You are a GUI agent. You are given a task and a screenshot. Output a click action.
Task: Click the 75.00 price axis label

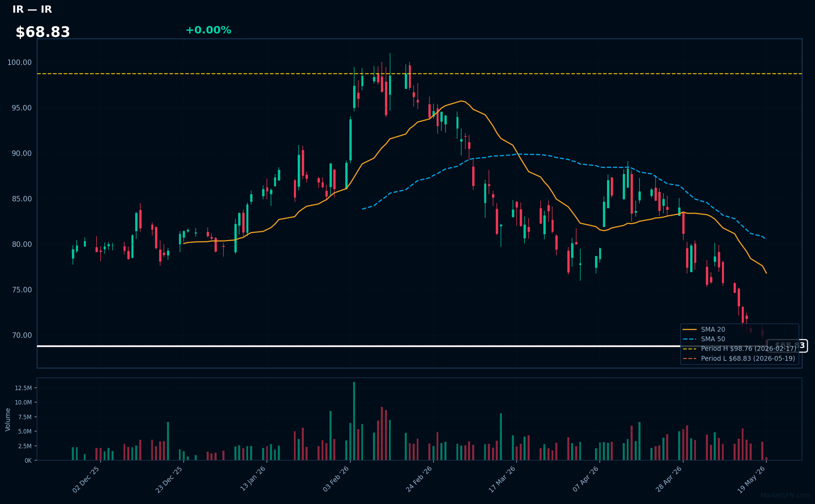click(x=22, y=290)
